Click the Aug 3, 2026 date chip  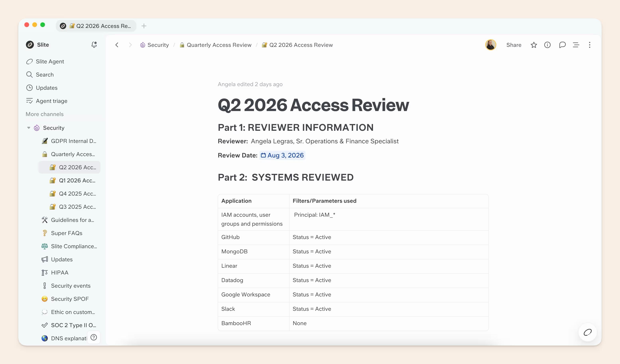[x=282, y=155]
